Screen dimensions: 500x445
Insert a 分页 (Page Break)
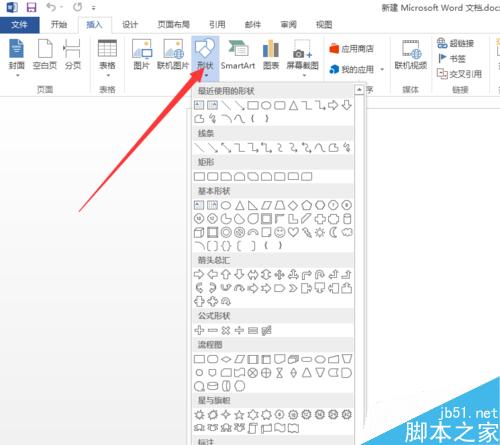72,55
